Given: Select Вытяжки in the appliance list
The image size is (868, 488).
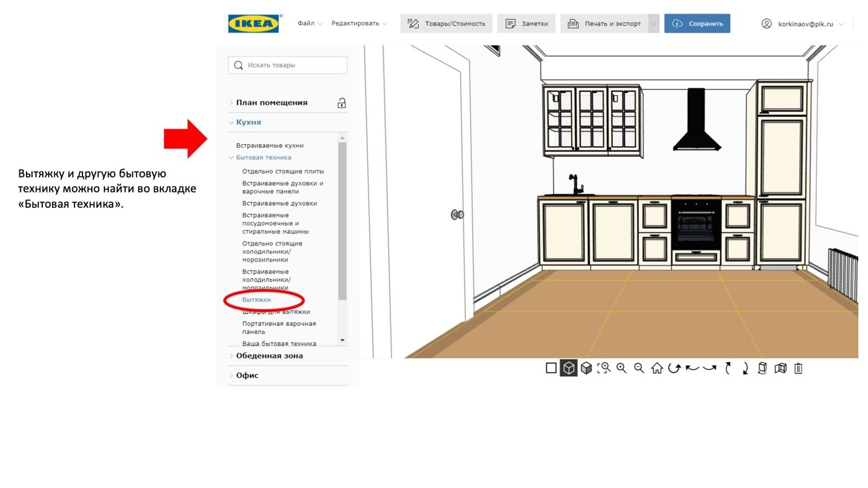Looking at the screenshot, I should 257,300.
